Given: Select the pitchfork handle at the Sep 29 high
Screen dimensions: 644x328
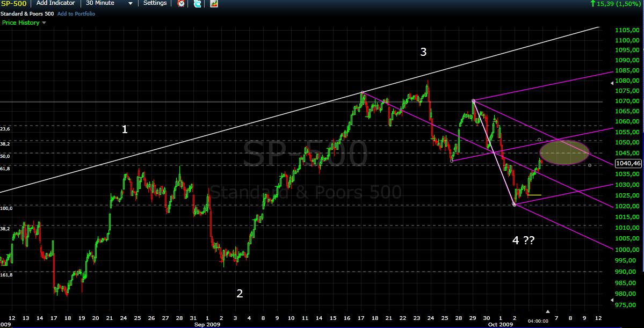Looking at the screenshot, I should [473, 100].
